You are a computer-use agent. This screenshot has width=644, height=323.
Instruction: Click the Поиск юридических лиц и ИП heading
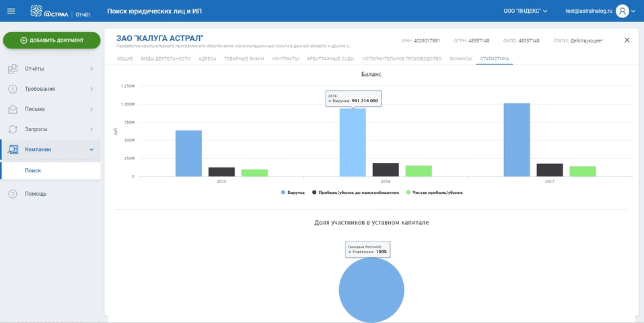coord(154,11)
